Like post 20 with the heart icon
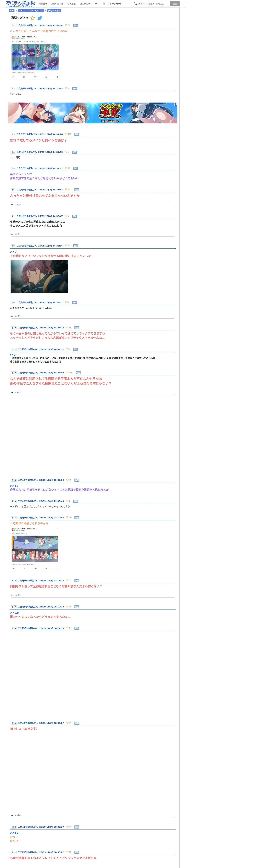 pyautogui.click(x=67, y=827)
